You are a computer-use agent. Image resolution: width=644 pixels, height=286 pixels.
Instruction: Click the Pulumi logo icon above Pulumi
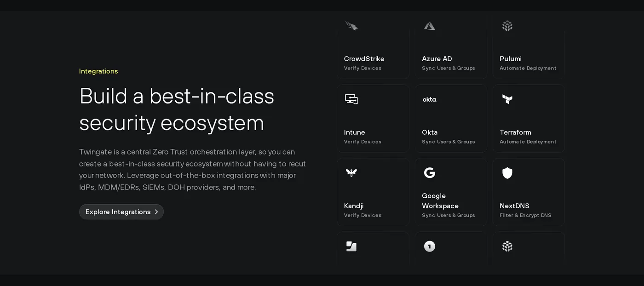(x=507, y=26)
